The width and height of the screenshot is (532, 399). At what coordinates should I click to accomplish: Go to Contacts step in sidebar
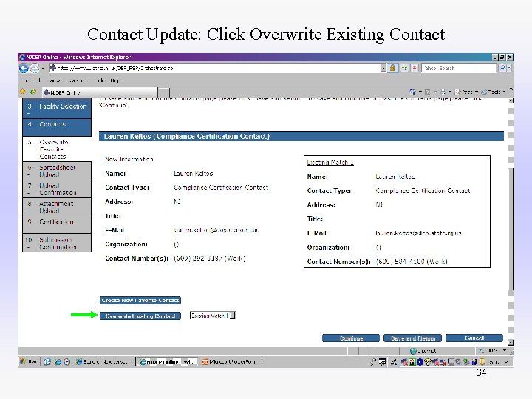pos(57,127)
